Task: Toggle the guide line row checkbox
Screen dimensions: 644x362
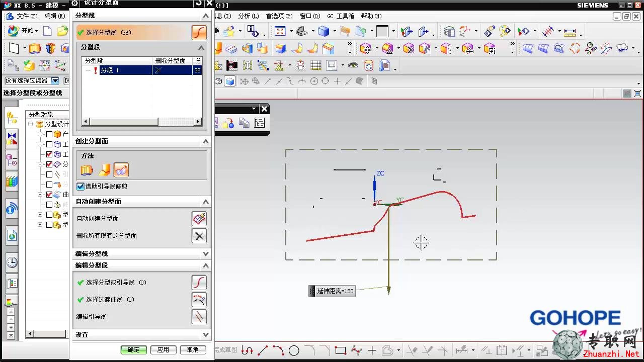Action: coord(49,174)
